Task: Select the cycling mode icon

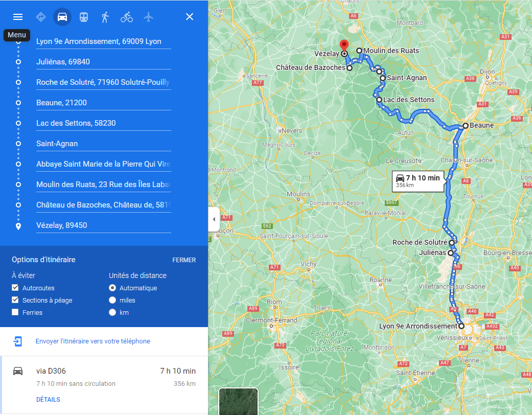Action: coord(127,17)
